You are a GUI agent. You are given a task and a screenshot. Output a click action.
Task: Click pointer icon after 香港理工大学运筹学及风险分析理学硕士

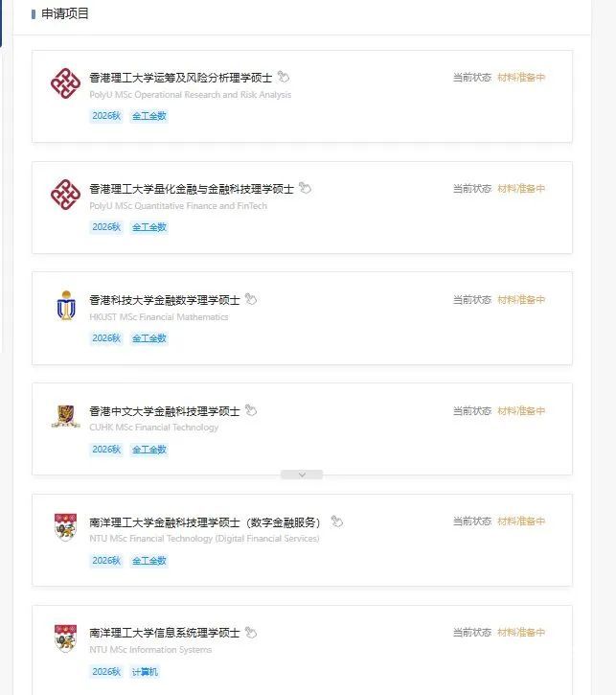click(284, 78)
